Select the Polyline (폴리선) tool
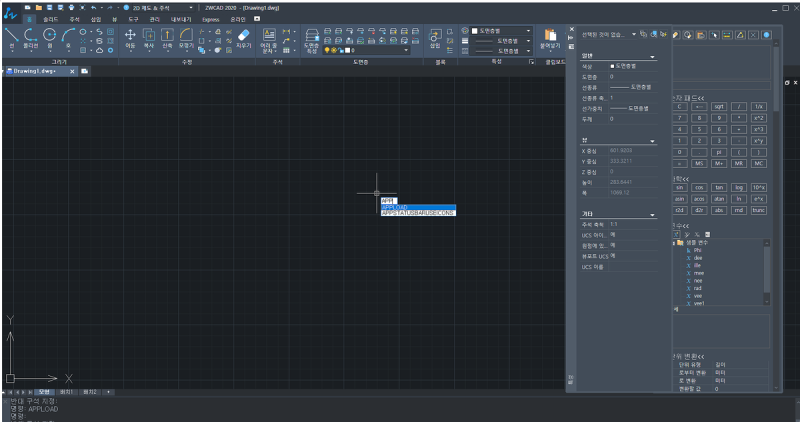800x422 pixels. 31,37
